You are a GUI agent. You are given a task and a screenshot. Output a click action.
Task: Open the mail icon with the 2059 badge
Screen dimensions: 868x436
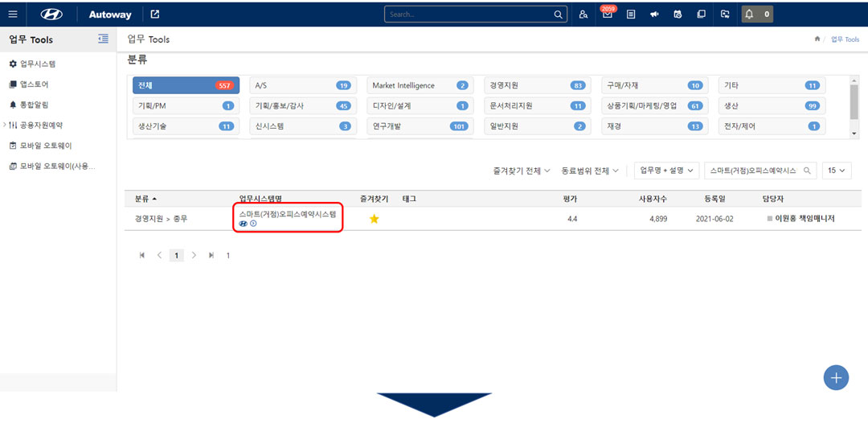(x=608, y=14)
